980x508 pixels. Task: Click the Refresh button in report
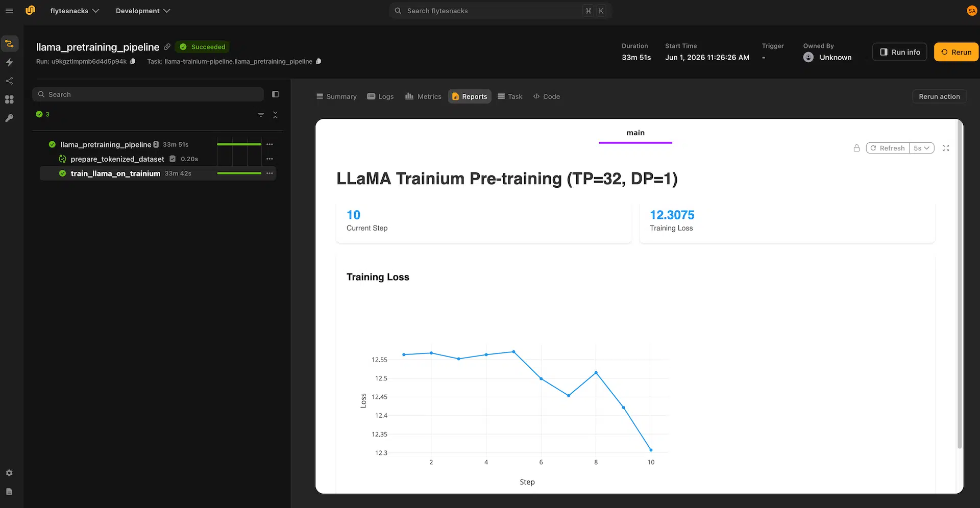point(888,148)
